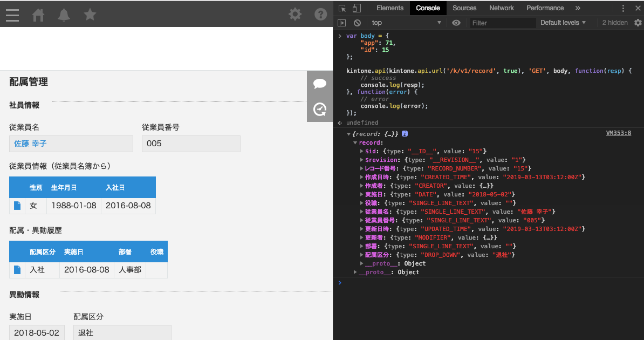
Task: Open notifications bell icon
Action: 64,15
